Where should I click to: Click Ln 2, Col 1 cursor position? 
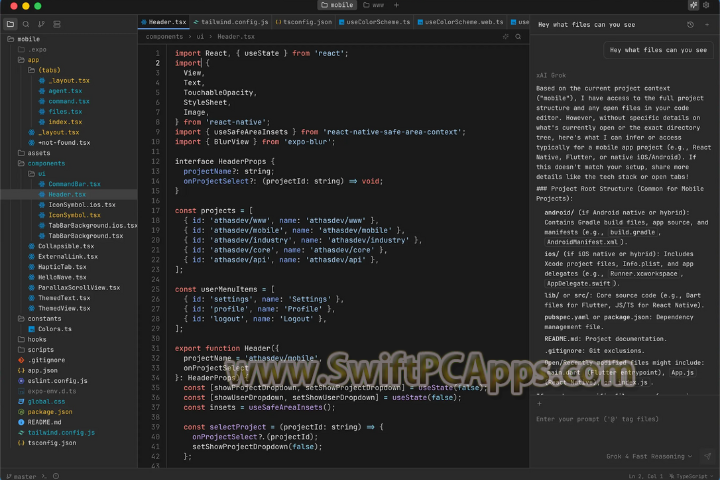[645, 476]
